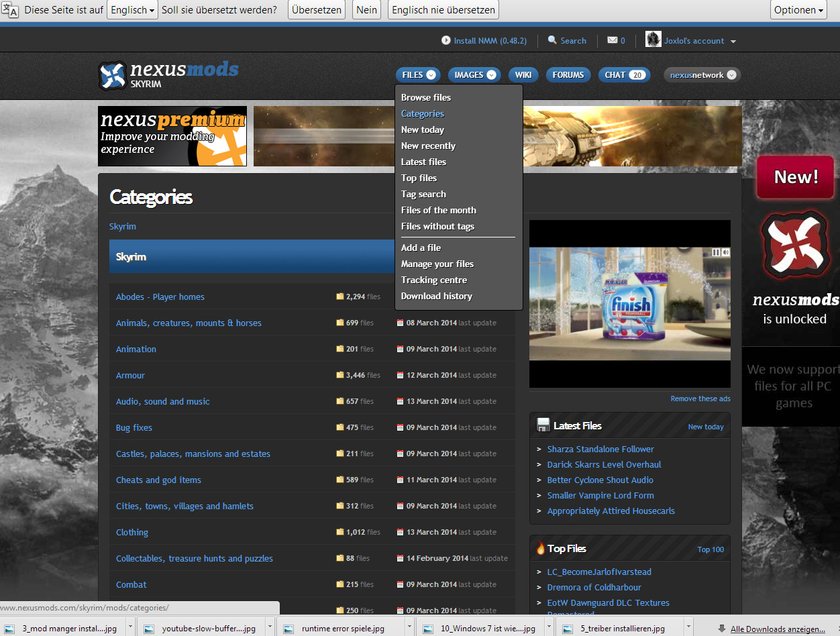
Task: Choose New today menu entry
Action: coord(422,130)
